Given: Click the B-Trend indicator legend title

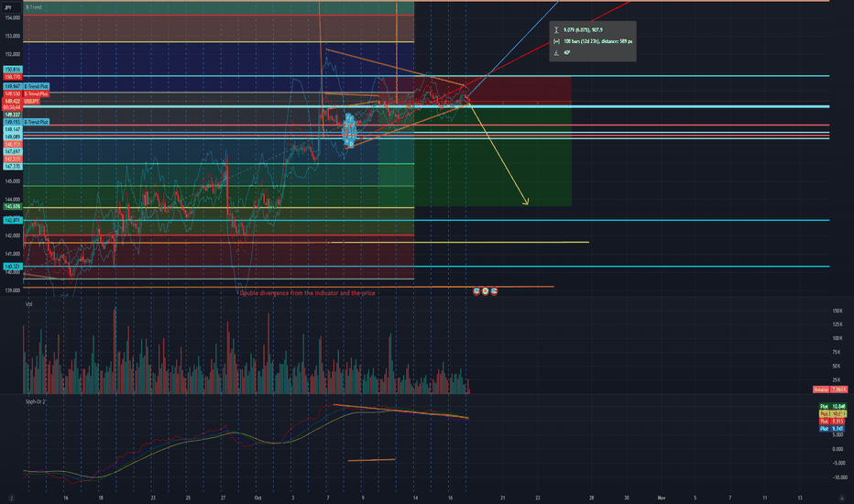Looking at the screenshot, I should [x=34, y=7].
